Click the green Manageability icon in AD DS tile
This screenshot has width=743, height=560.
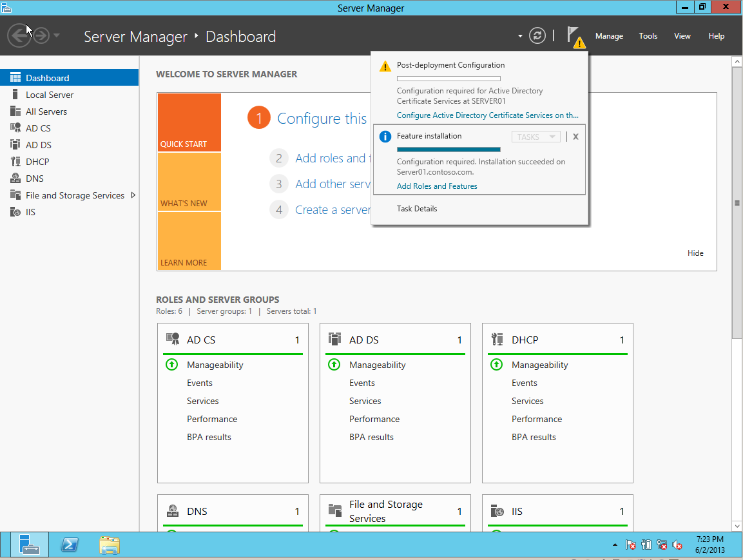click(334, 364)
